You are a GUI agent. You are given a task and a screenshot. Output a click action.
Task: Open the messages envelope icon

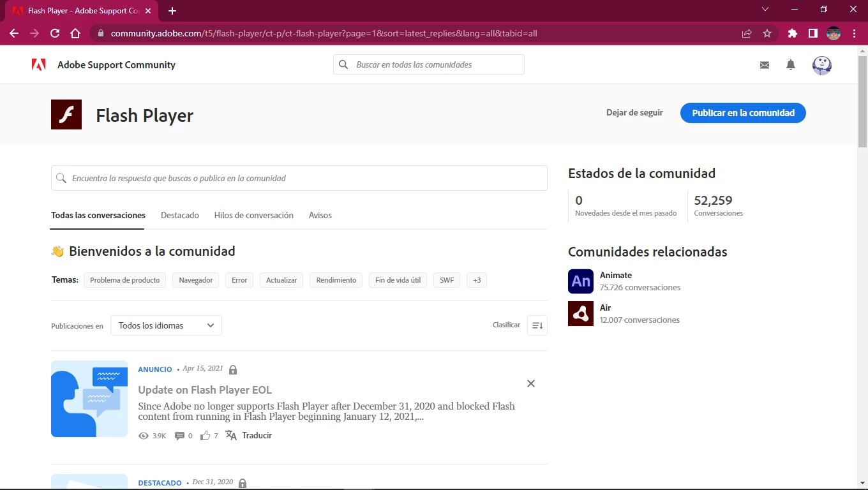[x=765, y=64]
